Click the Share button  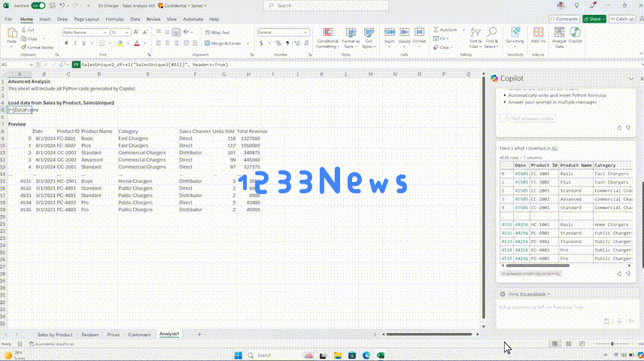tap(594, 19)
